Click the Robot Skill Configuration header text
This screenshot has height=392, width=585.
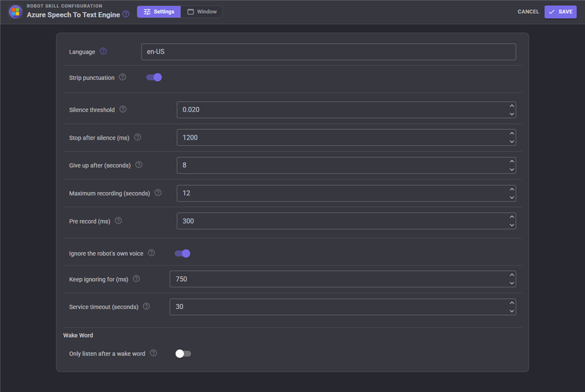pyautogui.click(x=65, y=6)
